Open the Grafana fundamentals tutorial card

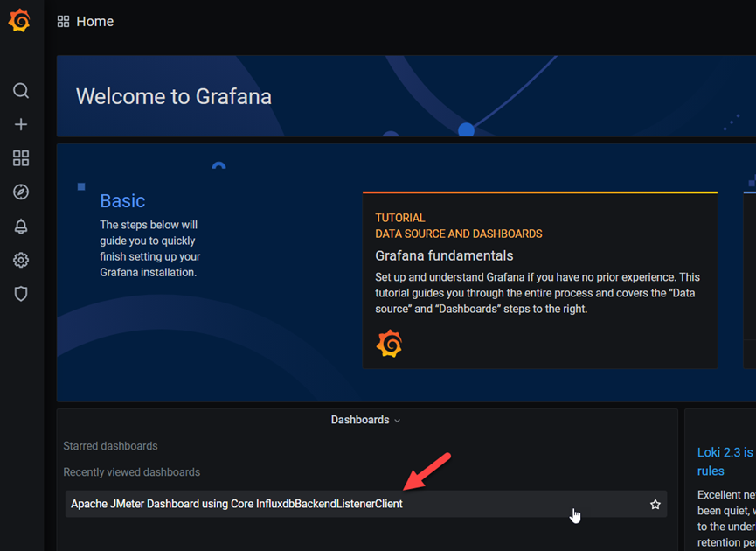(540, 281)
